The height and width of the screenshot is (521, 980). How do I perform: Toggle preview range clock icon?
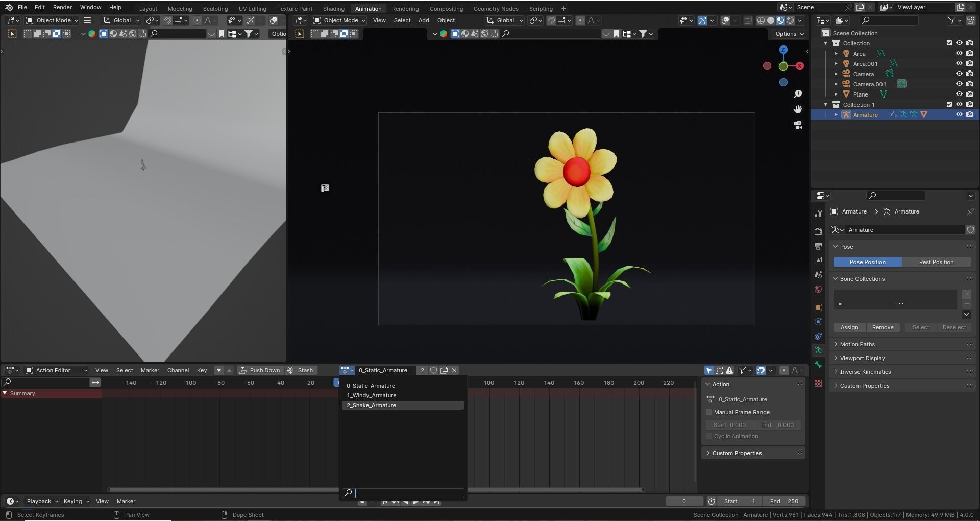click(712, 501)
